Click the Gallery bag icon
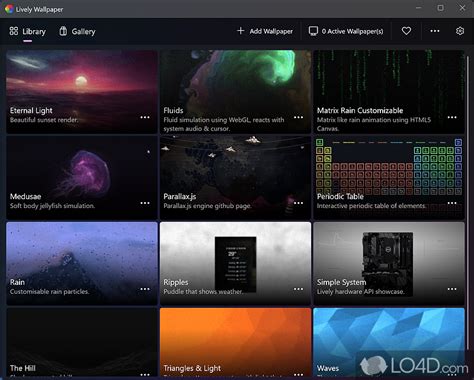474x380 pixels. point(63,31)
